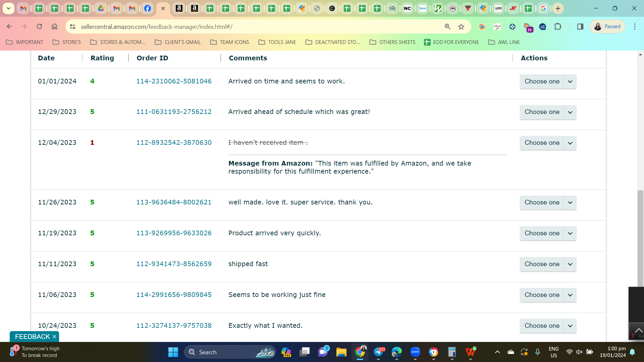Reload the Seller Central page
644x362 pixels.
pos(39,26)
